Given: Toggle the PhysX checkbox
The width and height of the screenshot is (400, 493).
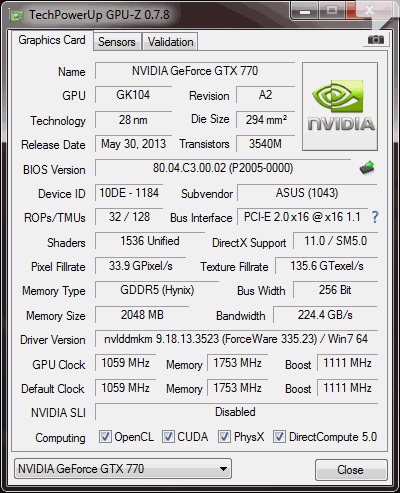Looking at the screenshot, I should pyautogui.click(x=224, y=436).
